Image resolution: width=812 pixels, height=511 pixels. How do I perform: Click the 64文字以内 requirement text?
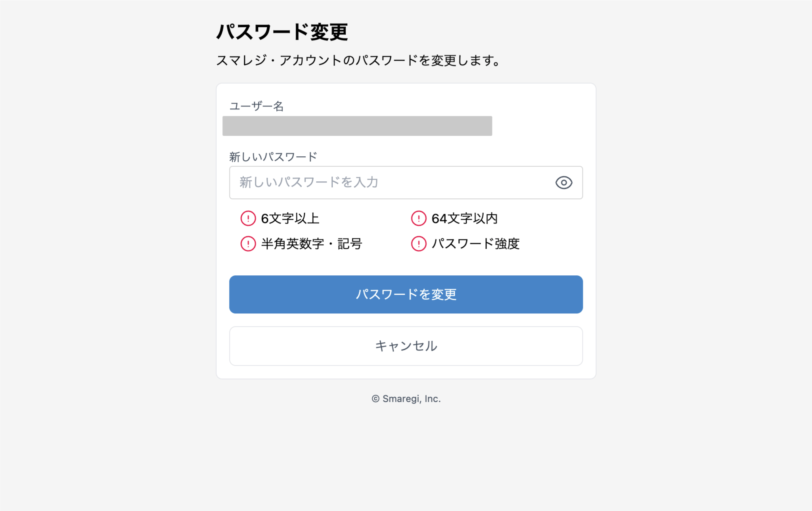tap(464, 219)
